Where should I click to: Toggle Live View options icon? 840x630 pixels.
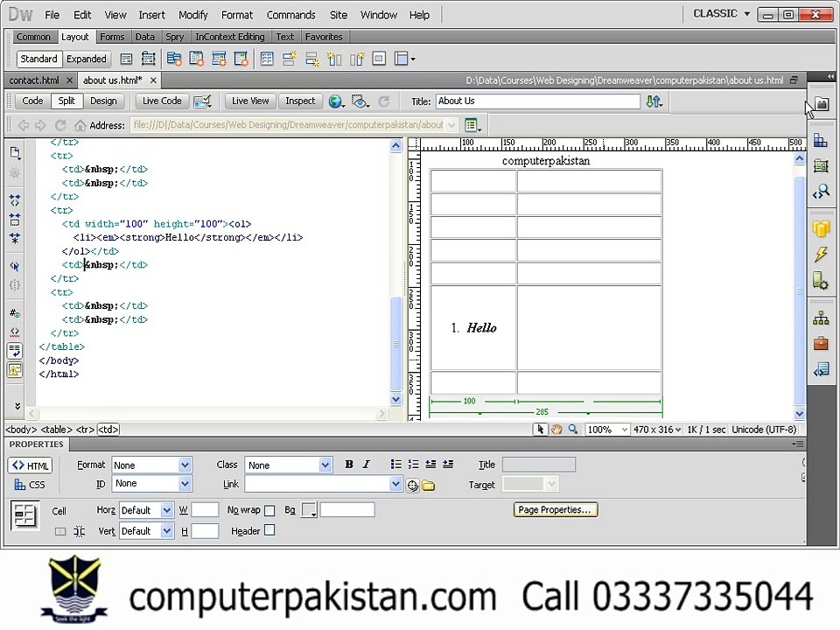pos(202,101)
